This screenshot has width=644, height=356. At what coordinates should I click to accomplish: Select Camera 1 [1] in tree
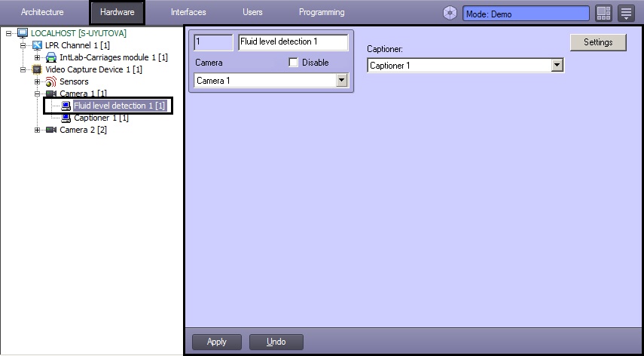click(83, 94)
